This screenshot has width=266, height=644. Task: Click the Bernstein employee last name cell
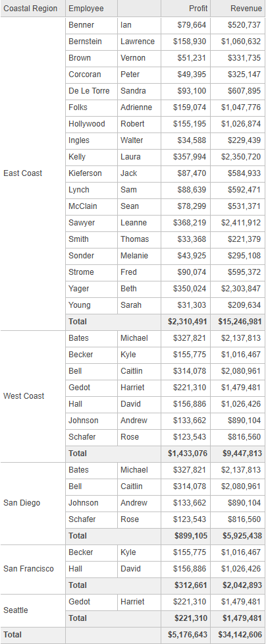91,42
